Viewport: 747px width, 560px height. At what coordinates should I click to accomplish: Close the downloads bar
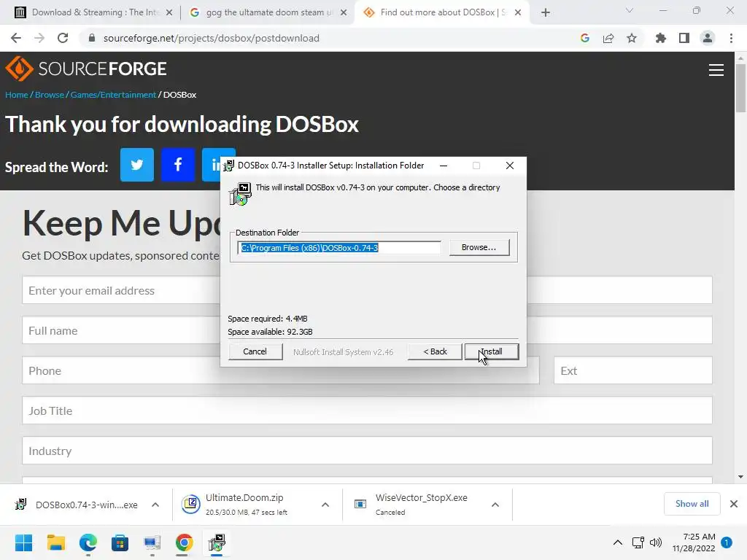[734, 504]
